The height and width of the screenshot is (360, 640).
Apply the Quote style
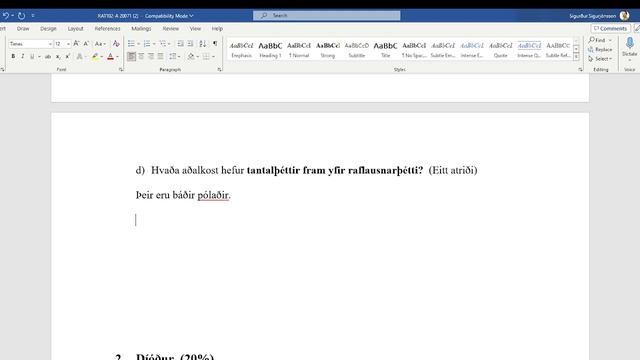coord(500,50)
